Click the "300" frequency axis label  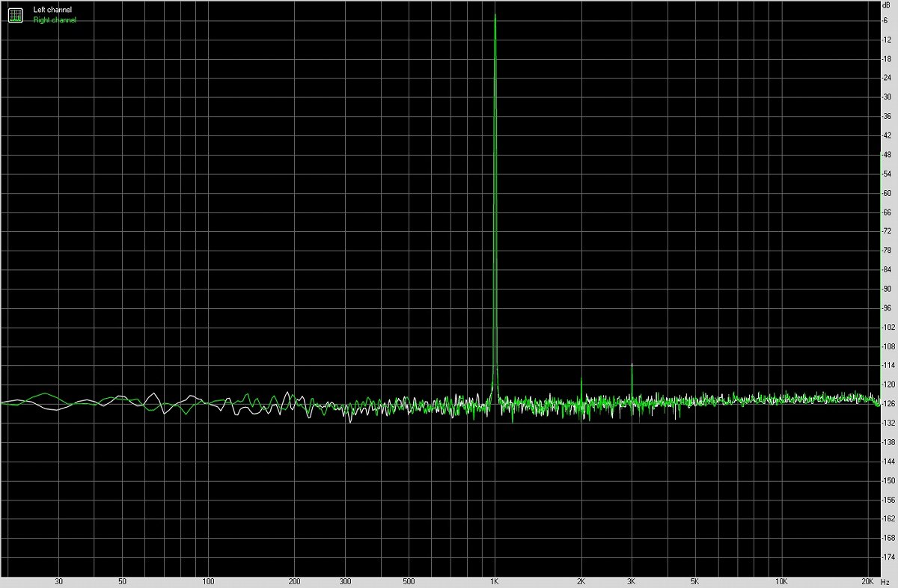345,582
